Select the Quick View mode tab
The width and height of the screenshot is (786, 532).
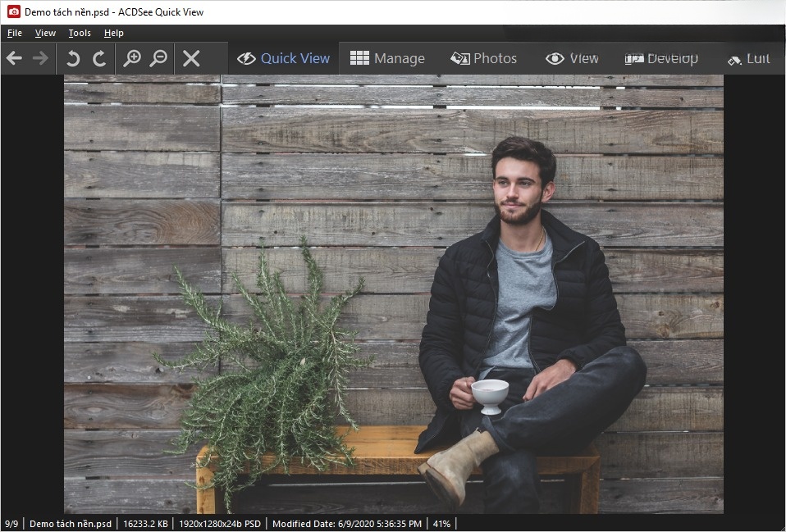284,58
